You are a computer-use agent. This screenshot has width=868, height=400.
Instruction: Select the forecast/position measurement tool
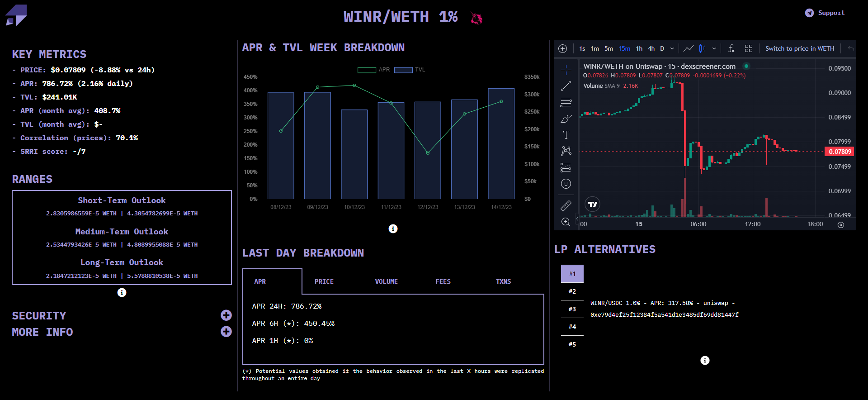566,167
